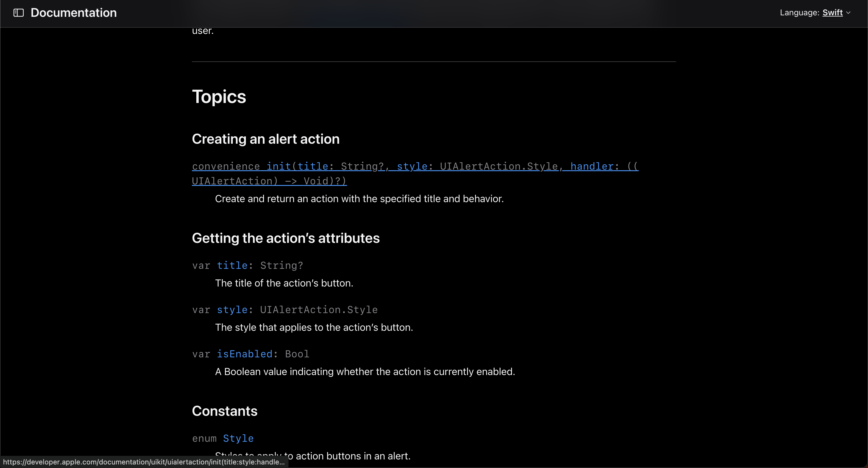Viewport: 868px width, 468px height.
Task: Toggle the sidebar navigator icon
Action: [x=19, y=13]
